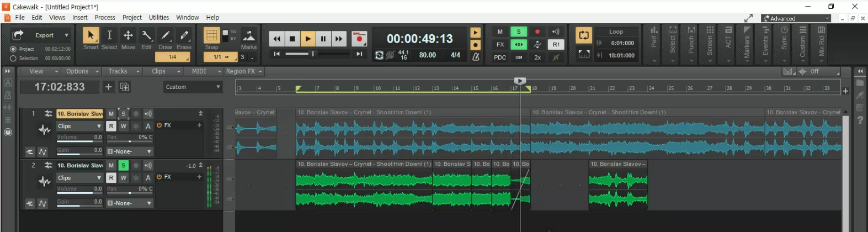Toggle PDC override button
The image size is (868, 232).
500,57
